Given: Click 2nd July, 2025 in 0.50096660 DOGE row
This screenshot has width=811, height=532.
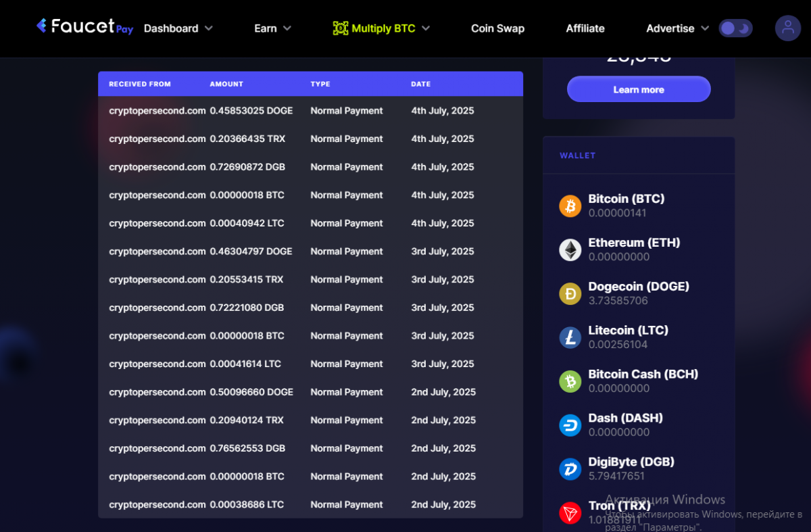Looking at the screenshot, I should (x=443, y=392).
